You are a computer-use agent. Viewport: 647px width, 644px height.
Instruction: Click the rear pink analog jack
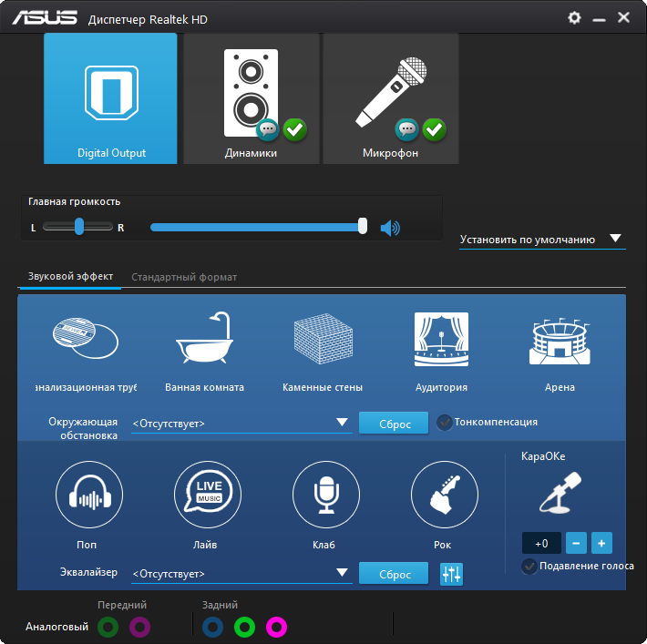(276, 627)
